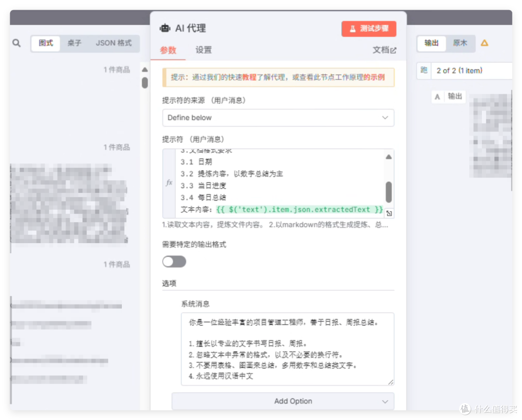Click the 选项 section heading
The width and height of the screenshot is (522, 420).
[169, 284]
